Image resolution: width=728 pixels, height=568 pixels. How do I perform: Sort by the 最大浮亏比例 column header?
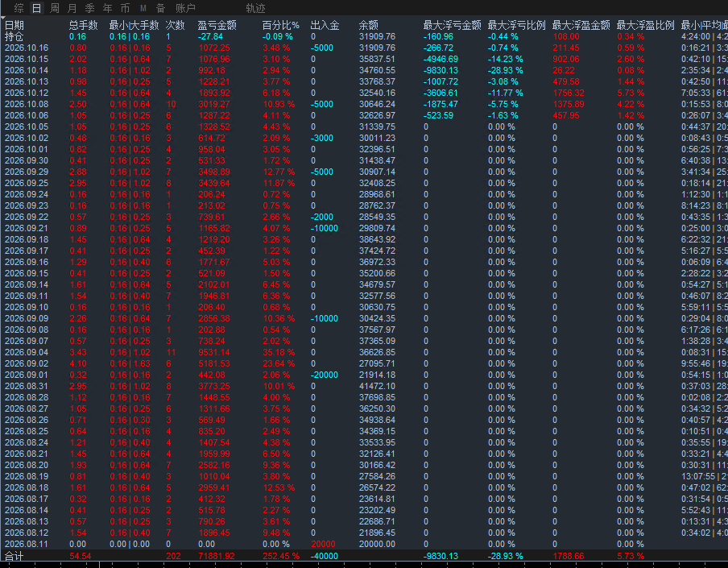pyautogui.click(x=516, y=25)
